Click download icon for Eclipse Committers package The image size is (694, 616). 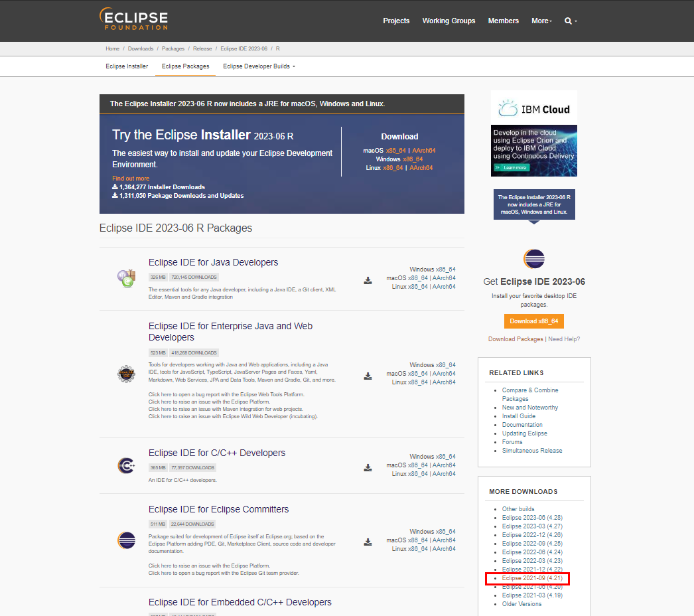pyautogui.click(x=368, y=542)
